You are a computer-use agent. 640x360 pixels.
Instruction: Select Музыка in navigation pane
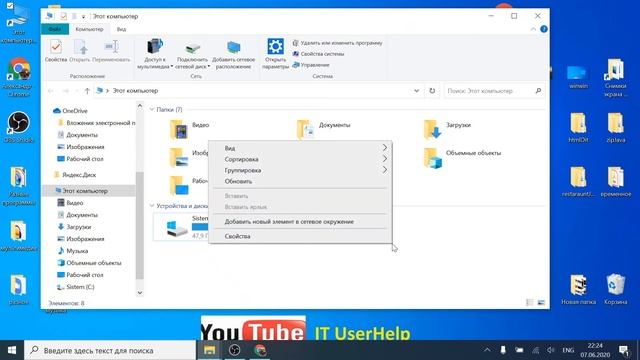point(73,251)
